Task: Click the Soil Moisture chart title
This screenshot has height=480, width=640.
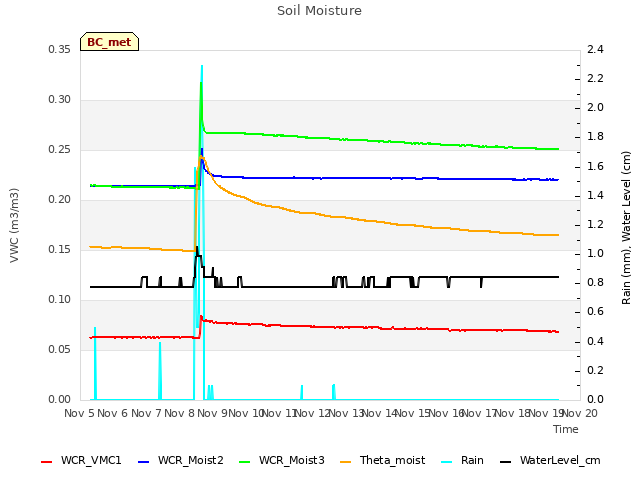Action: (x=319, y=11)
